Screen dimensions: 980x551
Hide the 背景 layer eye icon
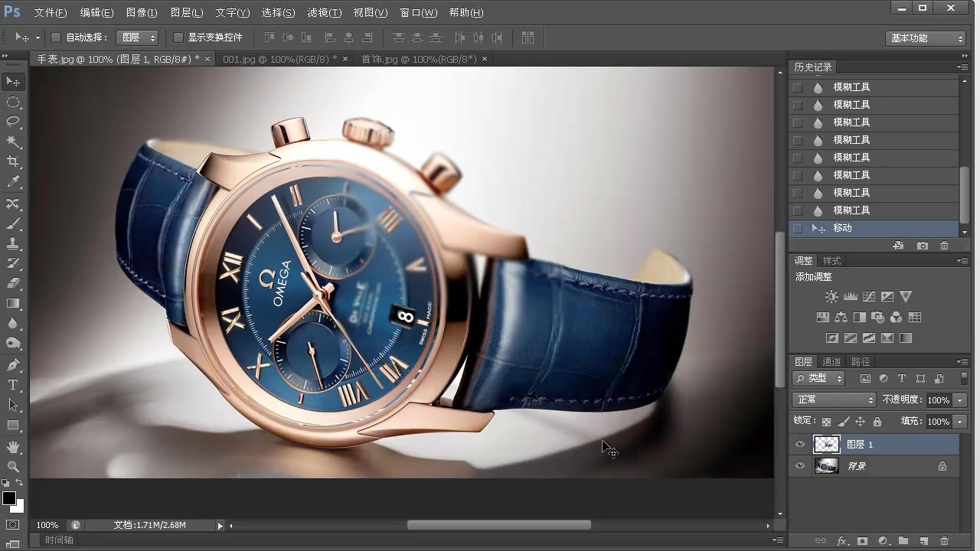point(800,465)
